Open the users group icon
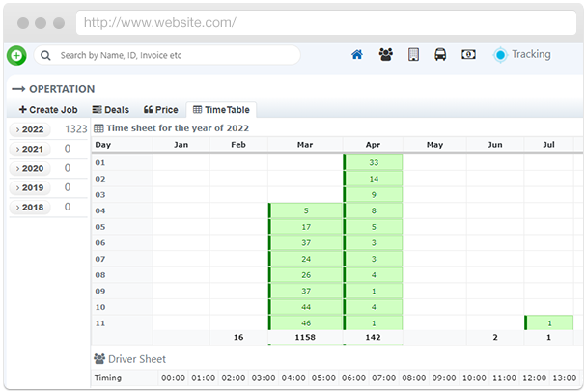The image size is (586, 392). [x=385, y=55]
